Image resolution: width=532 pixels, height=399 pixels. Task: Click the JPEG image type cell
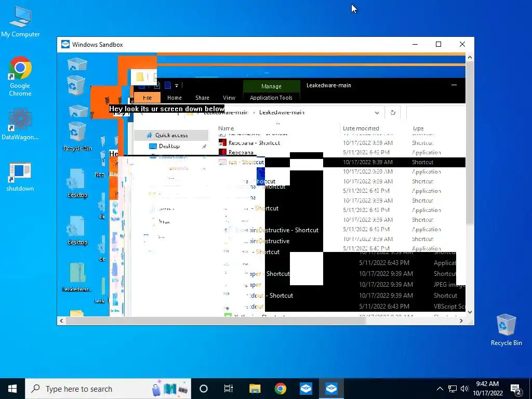tap(449, 285)
